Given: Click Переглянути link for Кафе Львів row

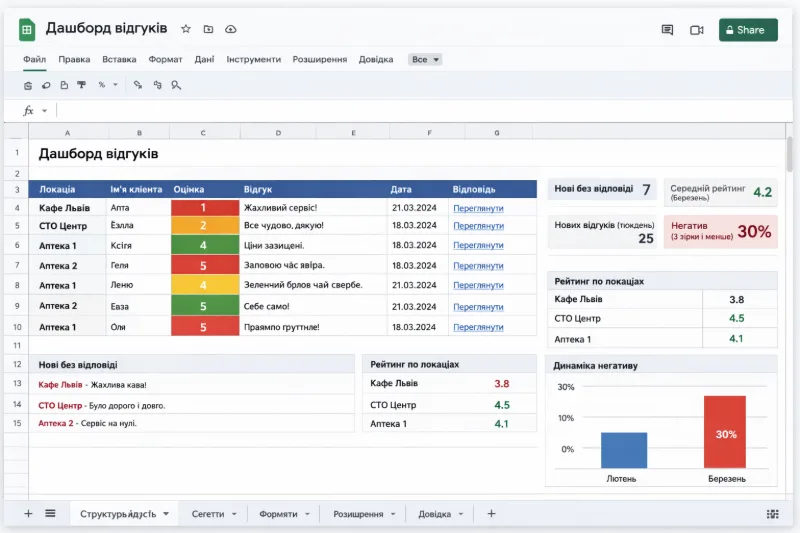Looking at the screenshot, I should (x=478, y=208).
